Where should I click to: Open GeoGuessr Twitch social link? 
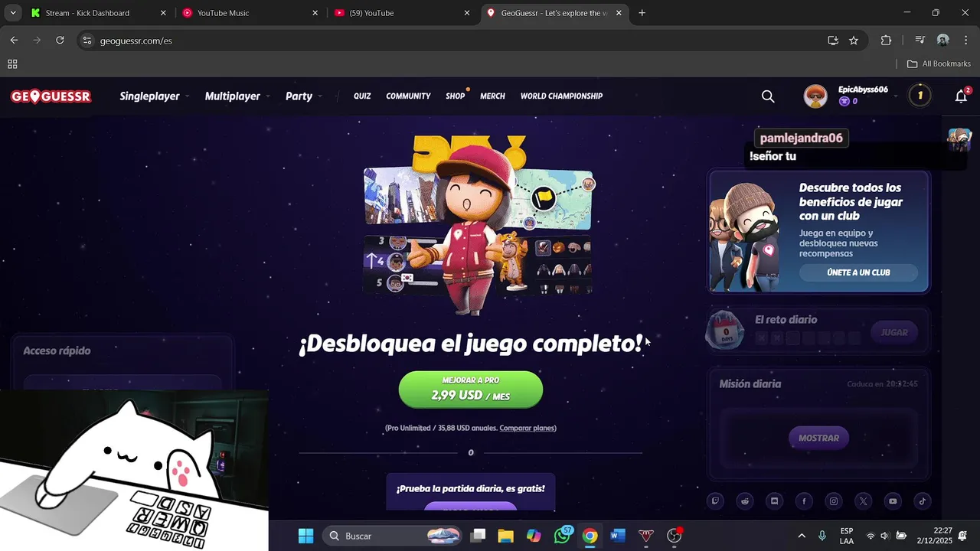click(x=716, y=501)
